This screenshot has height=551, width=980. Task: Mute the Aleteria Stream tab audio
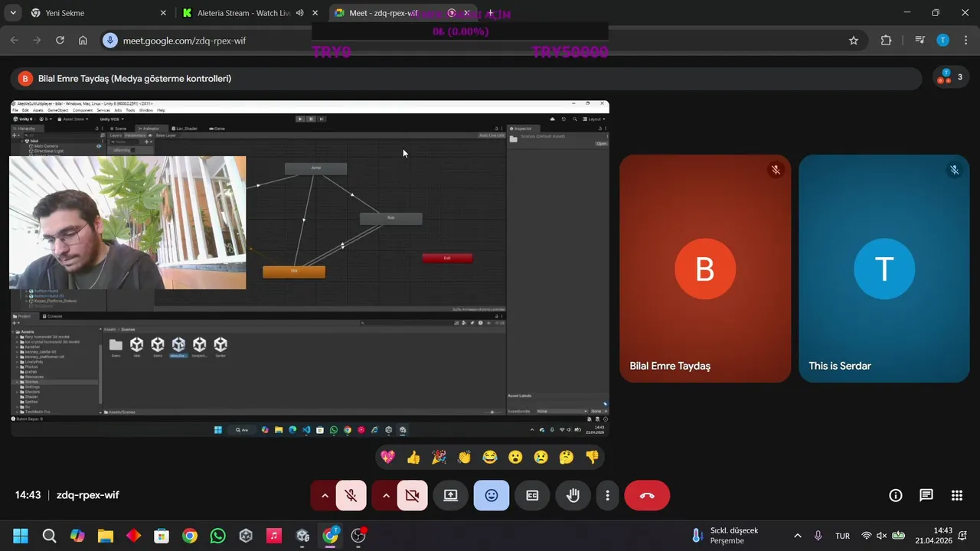tap(299, 13)
